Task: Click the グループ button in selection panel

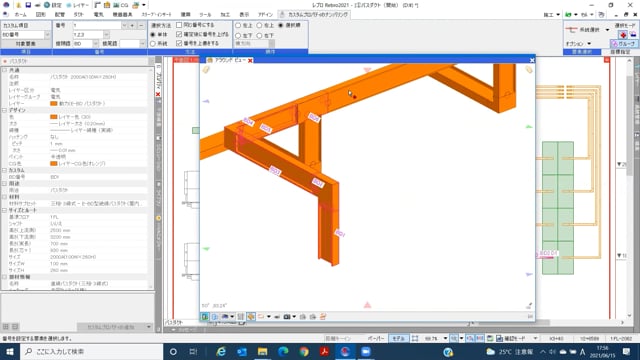Action: coord(623,44)
